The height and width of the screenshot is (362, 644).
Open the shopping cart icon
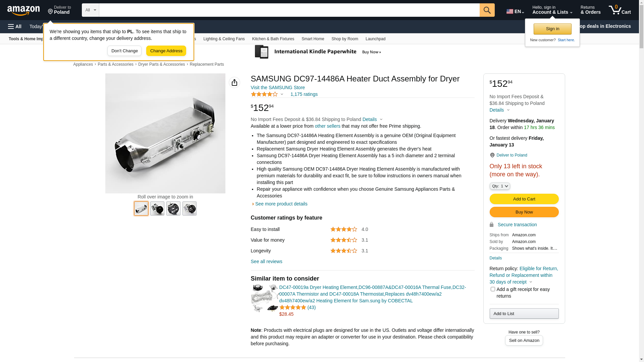(619, 10)
